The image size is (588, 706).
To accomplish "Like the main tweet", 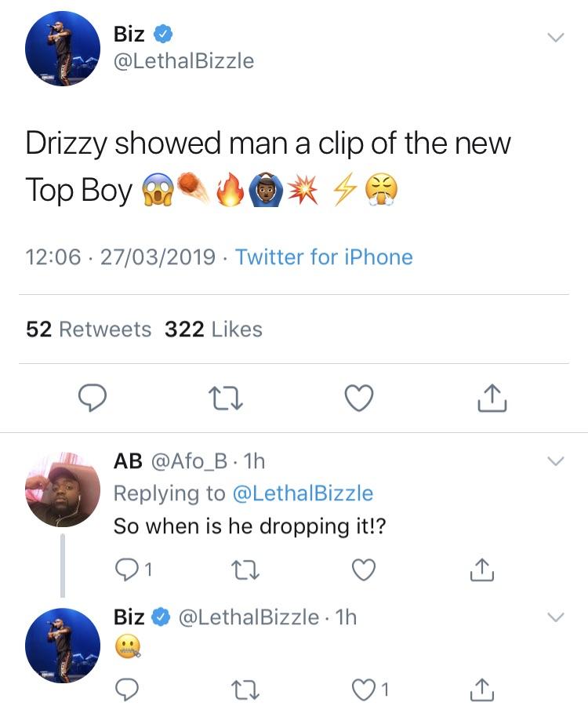I will (358, 398).
